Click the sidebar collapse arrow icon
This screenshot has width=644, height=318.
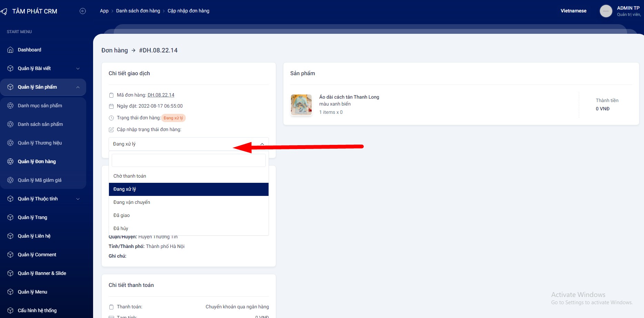tap(83, 11)
